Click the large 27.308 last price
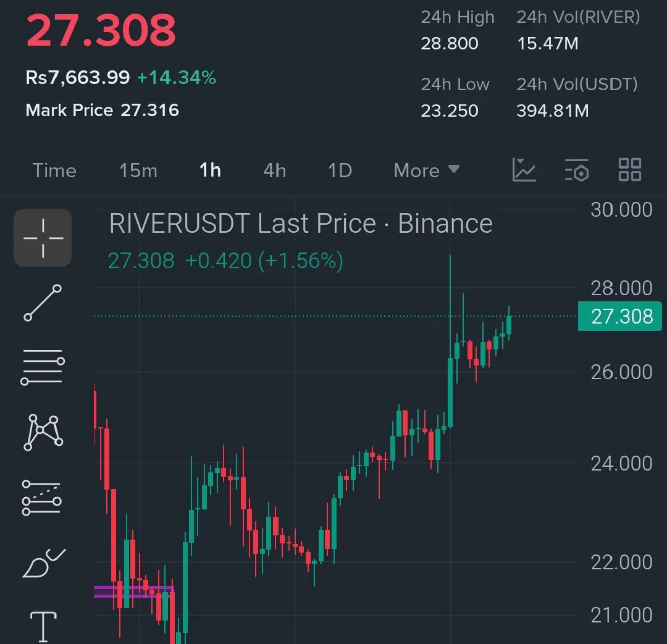The height and width of the screenshot is (644, 667). (101, 30)
